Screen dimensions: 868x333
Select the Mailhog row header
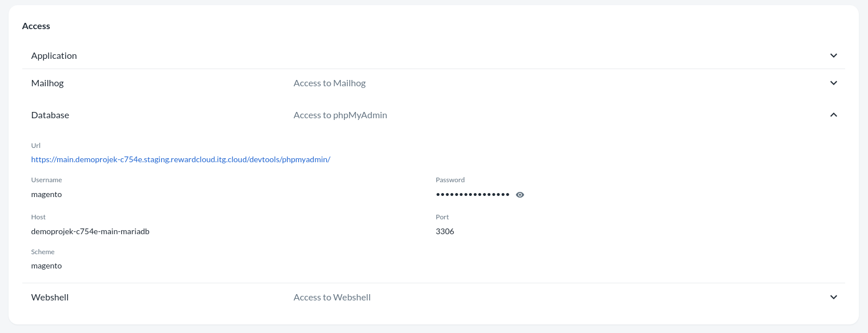pyautogui.click(x=47, y=83)
